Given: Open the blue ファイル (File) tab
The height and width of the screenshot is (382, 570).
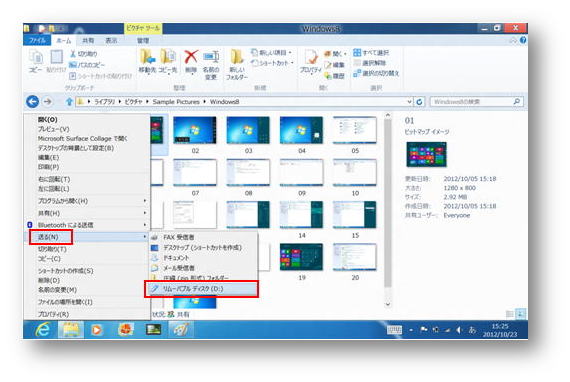Looking at the screenshot, I should 37,40.
